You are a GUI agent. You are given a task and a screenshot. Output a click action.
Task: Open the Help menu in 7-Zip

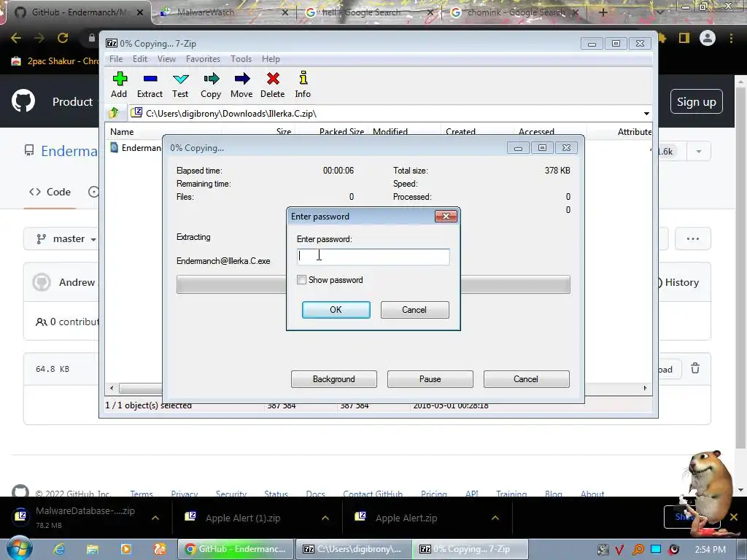[271, 58]
